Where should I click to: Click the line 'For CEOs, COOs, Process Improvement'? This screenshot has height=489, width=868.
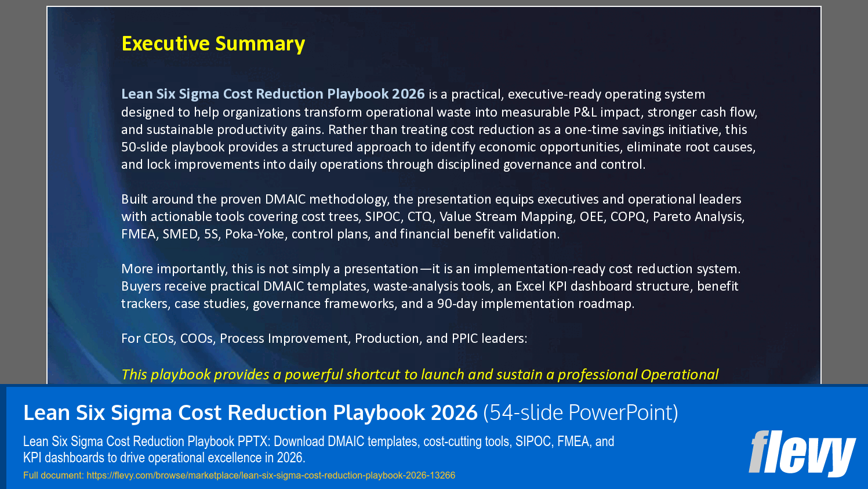tap(324, 338)
